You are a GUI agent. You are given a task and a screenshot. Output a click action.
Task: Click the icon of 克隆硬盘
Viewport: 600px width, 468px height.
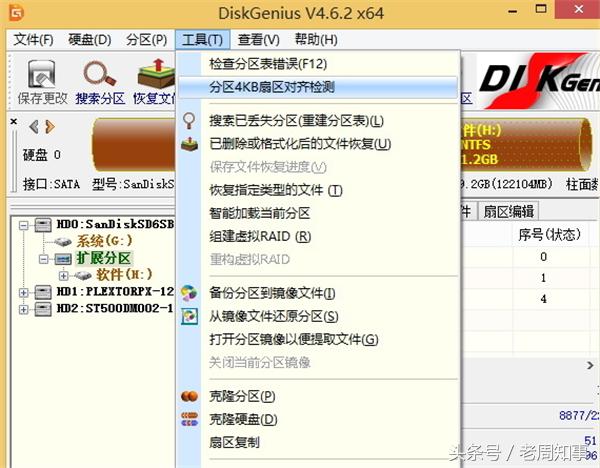point(189,419)
